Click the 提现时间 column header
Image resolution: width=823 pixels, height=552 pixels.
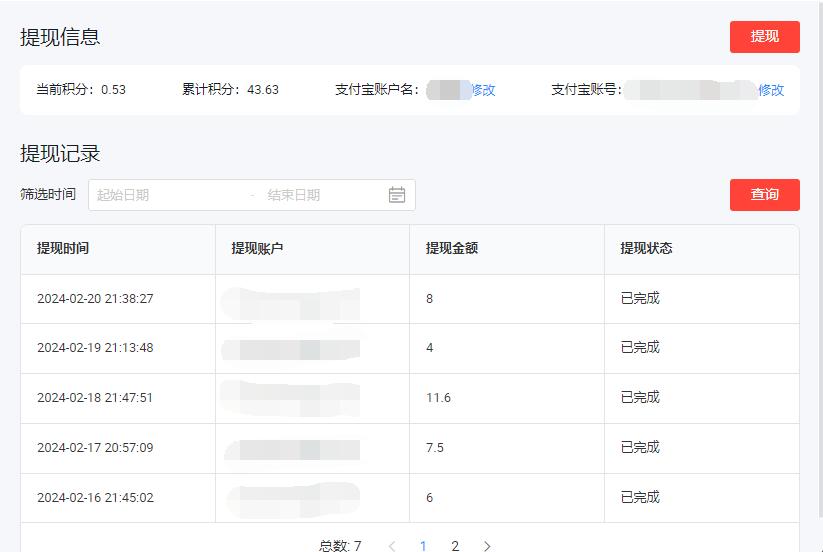(63, 249)
